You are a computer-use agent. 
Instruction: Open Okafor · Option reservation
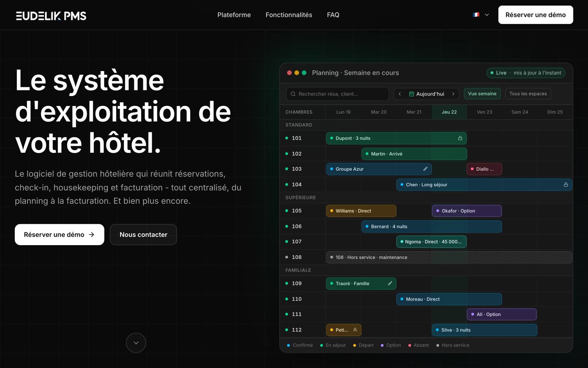[x=467, y=211]
